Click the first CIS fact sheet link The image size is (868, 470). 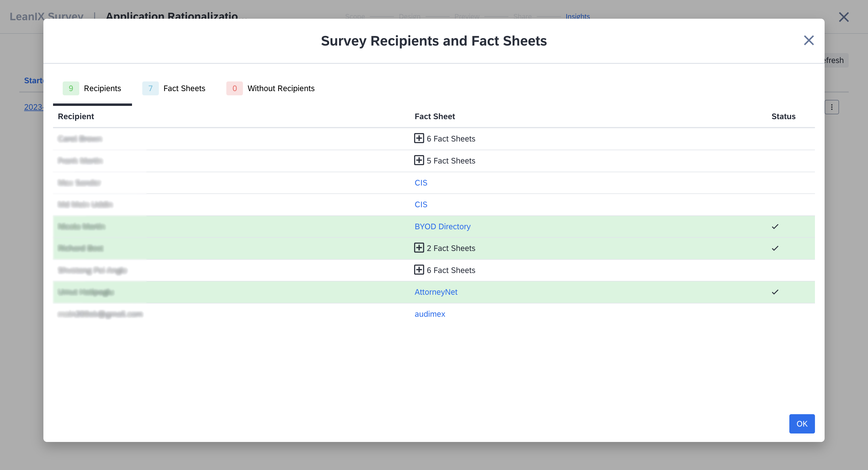[x=420, y=183]
